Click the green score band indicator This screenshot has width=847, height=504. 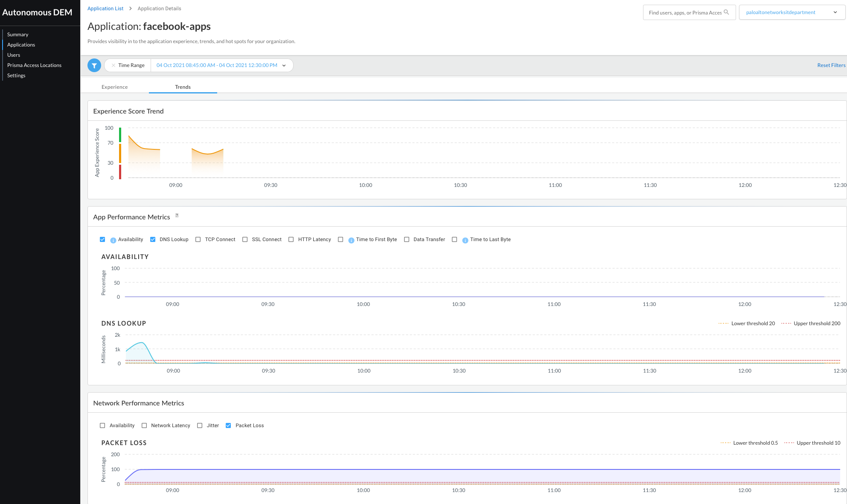click(120, 135)
